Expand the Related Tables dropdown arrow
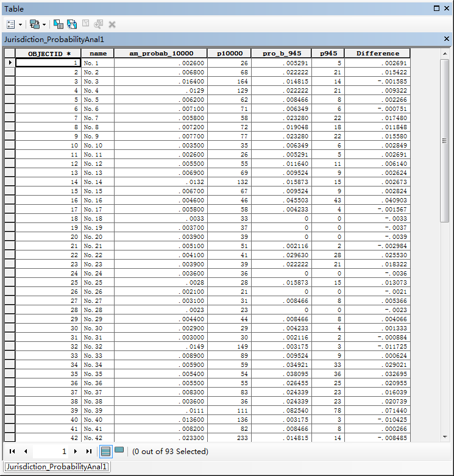The height and width of the screenshot is (476, 454). [x=44, y=24]
